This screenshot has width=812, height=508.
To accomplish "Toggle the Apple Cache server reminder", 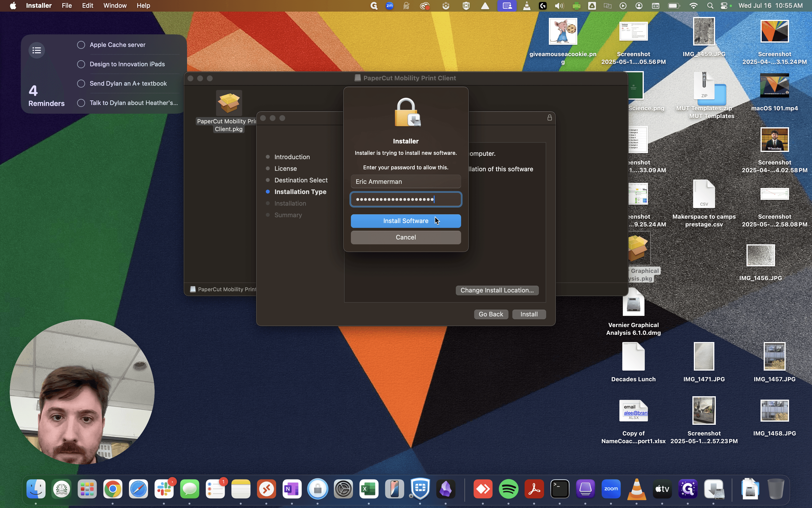I will click(81, 45).
